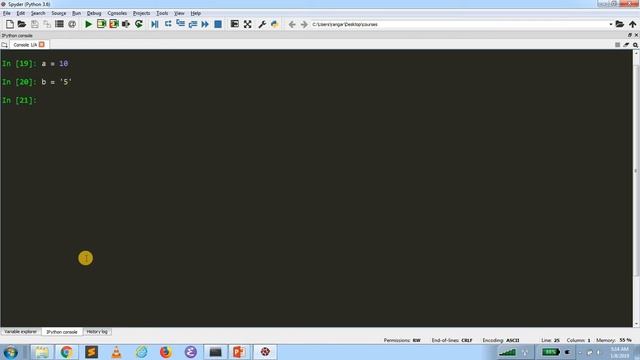Click the @ symbol finder icon
This screenshot has height=360, width=640.
tap(72, 24)
